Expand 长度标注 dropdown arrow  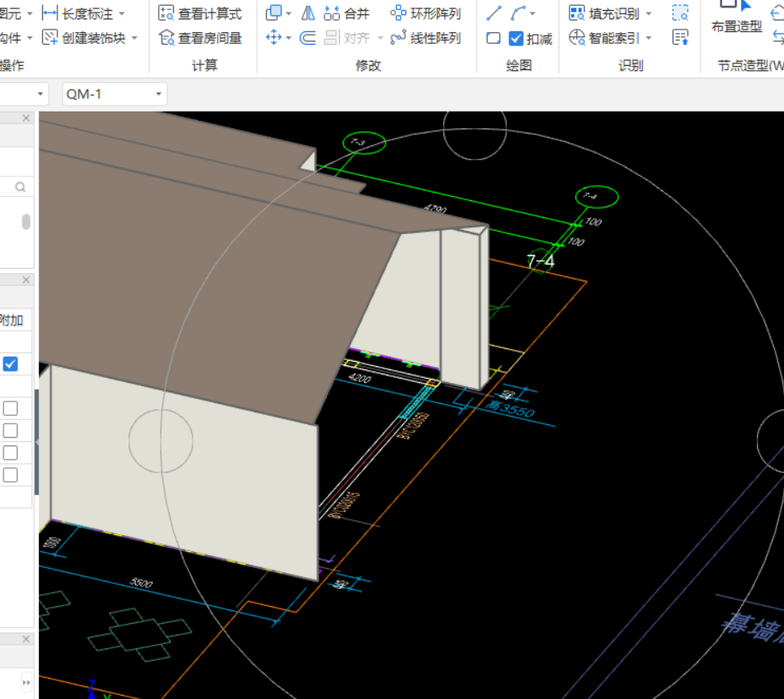(122, 14)
